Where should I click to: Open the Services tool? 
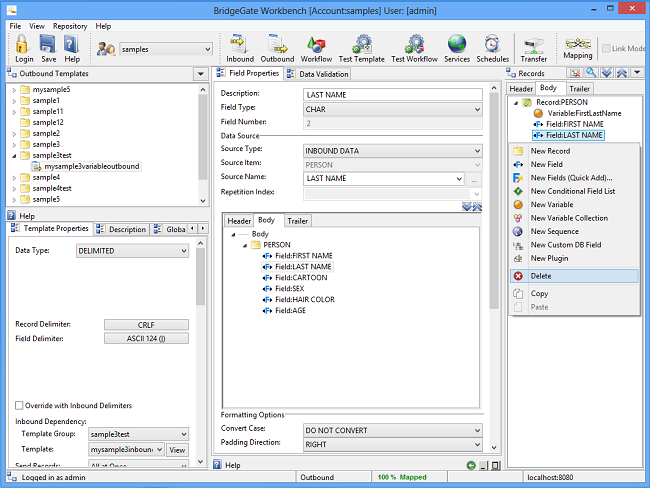(457, 49)
